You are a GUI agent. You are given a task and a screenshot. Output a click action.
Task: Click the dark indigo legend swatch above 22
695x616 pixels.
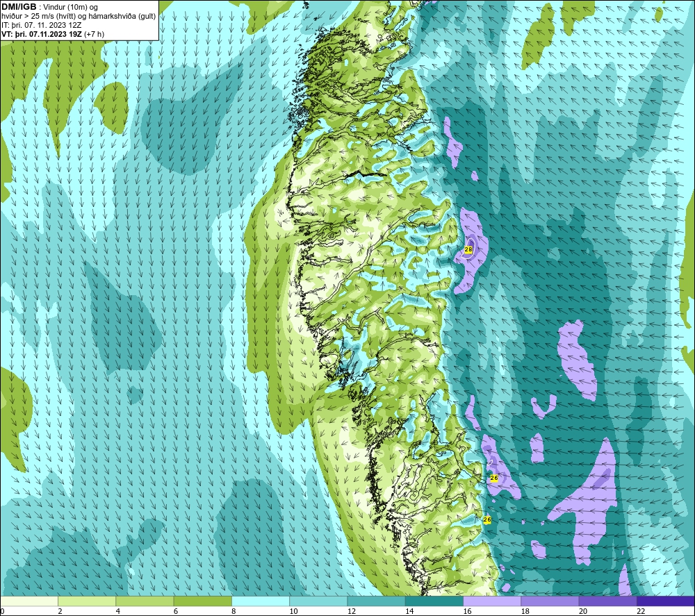pos(665,601)
